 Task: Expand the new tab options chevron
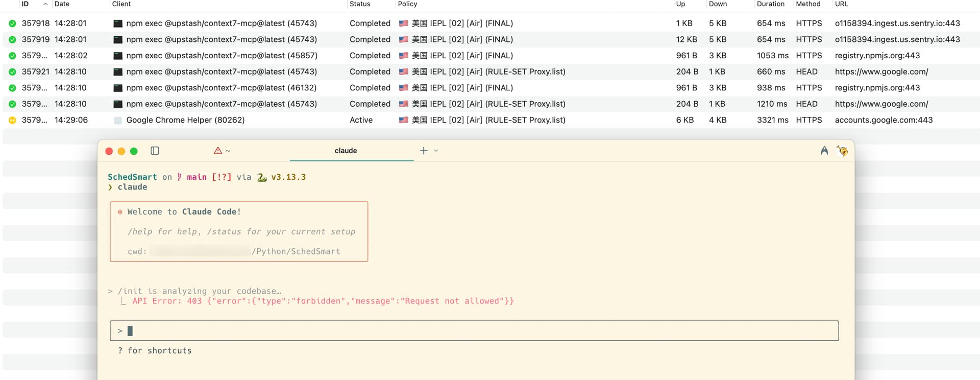click(436, 151)
